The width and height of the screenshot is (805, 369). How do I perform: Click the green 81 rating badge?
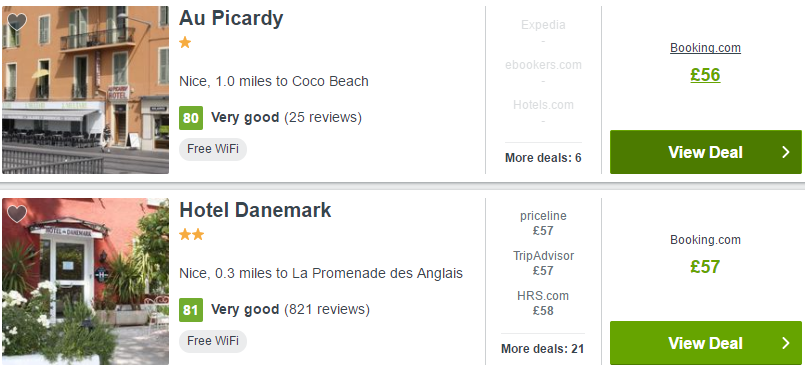pos(190,310)
